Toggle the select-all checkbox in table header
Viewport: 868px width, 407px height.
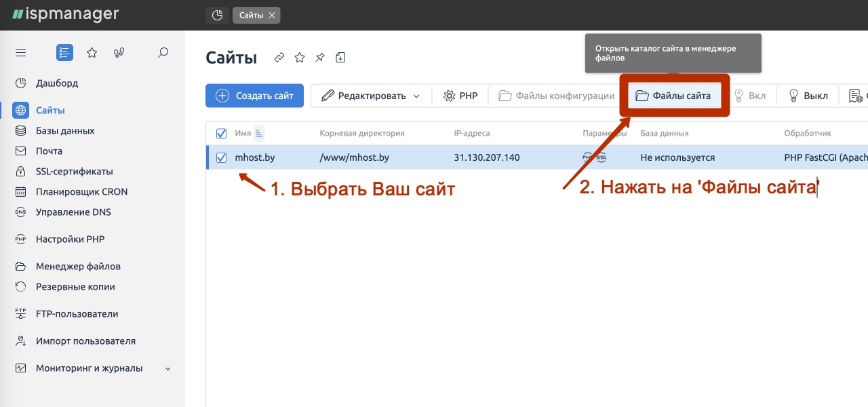click(221, 133)
